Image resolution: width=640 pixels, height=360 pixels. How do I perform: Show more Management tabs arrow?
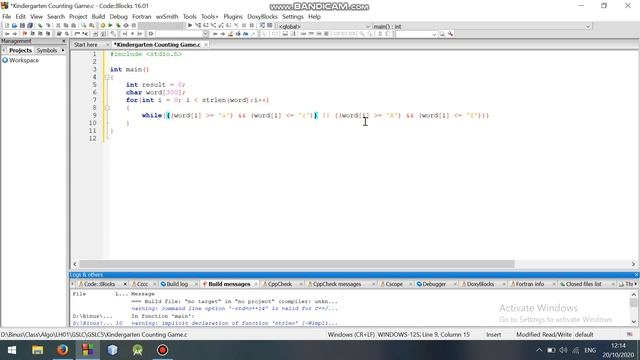tap(63, 50)
